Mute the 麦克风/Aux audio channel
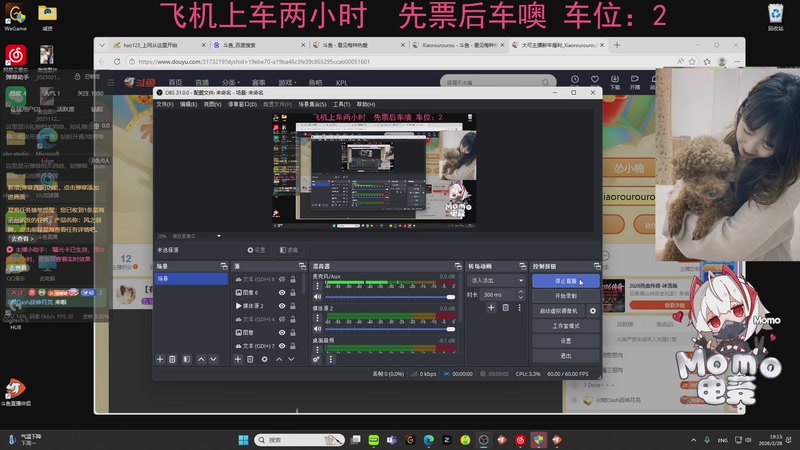Image resolution: width=800 pixels, height=450 pixels. pyautogui.click(x=317, y=296)
